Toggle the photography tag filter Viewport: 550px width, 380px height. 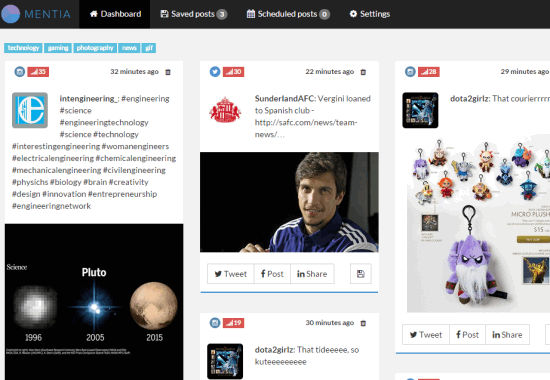[x=95, y=48]
